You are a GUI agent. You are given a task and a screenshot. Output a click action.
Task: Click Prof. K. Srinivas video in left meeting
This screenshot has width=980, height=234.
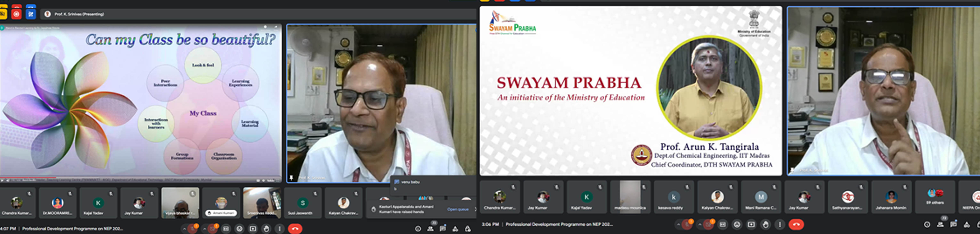[x=381, y=103]
